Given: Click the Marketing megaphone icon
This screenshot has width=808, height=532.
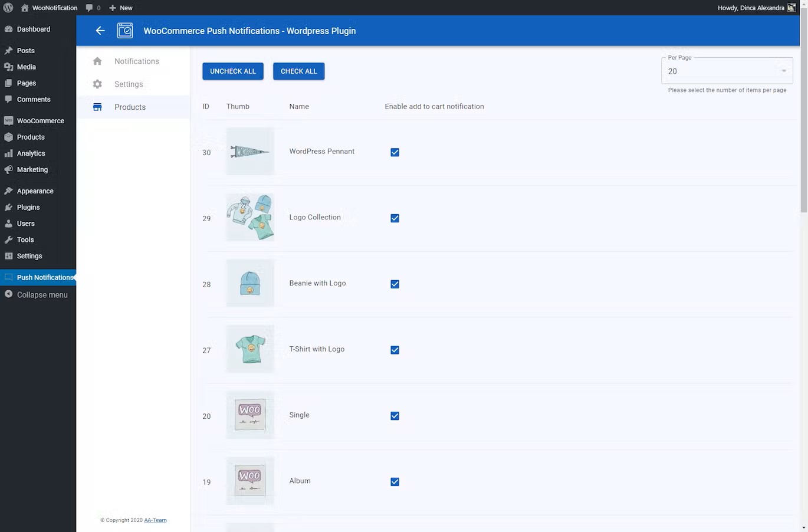Looking at the screenshot, I should [8, 169].
